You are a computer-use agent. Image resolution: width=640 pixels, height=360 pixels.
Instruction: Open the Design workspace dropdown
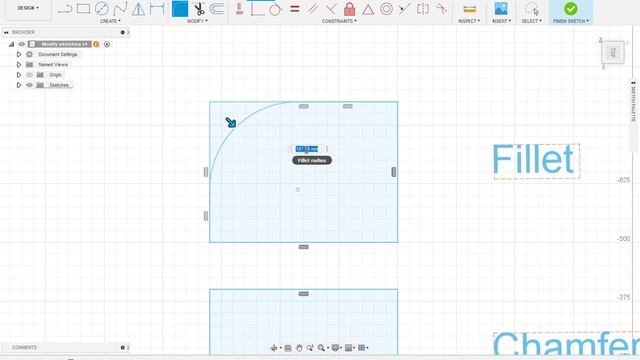coord(28,8)
